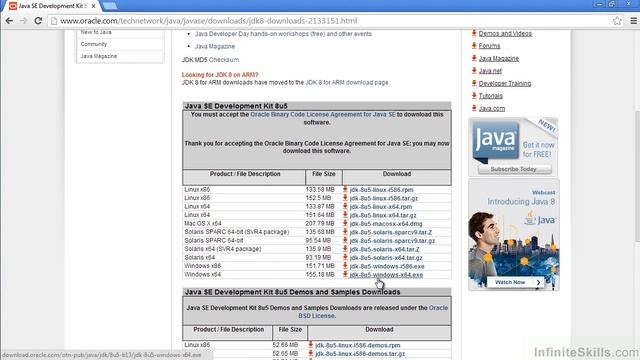Screen dimensions: 640x360
Task: Select the Java SE Development Kit browser tab
Action: coord(51,6)
